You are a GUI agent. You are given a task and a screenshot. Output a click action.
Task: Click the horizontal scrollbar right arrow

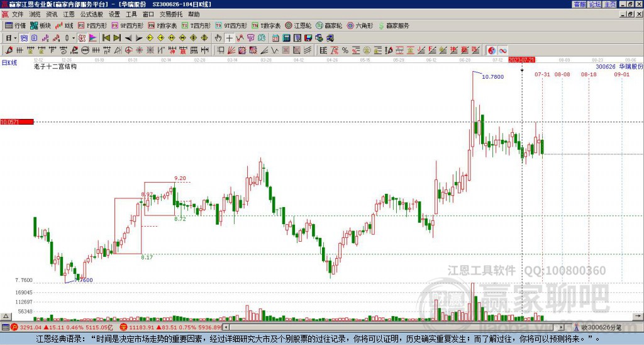[x=562, y=327]
